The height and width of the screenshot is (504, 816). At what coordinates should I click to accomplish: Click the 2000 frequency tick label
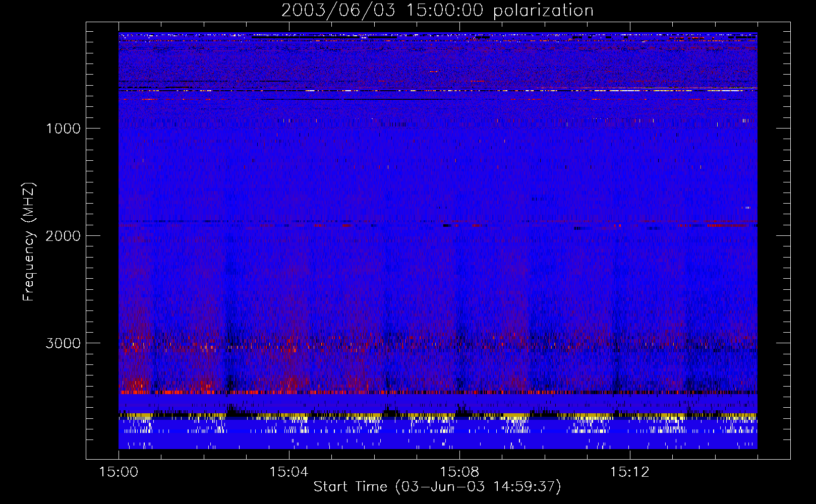[x=63, y=236]
